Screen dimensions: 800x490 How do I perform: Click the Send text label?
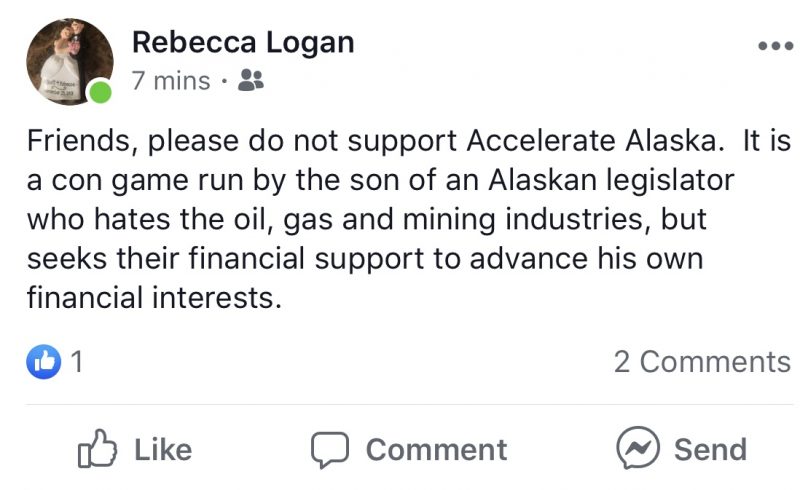pos(711,450)
